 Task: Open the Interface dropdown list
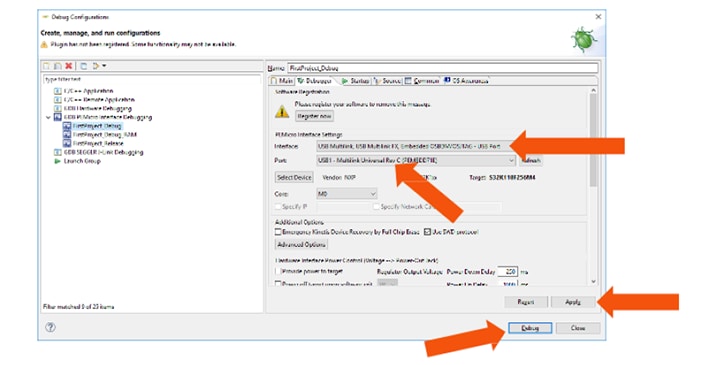point(413,146)
